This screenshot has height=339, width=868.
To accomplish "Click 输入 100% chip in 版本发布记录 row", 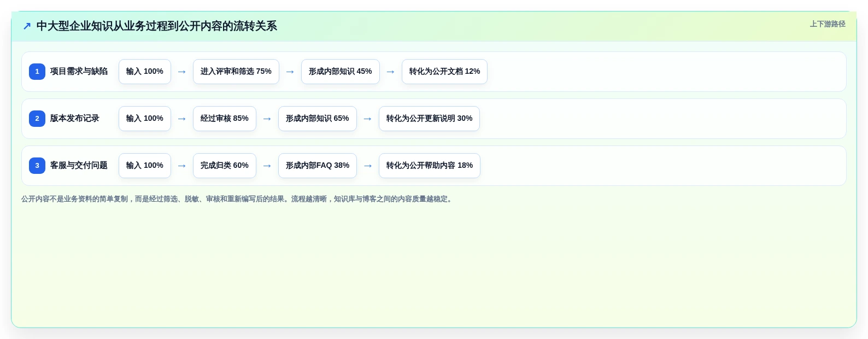I will [x=145, y=119].
